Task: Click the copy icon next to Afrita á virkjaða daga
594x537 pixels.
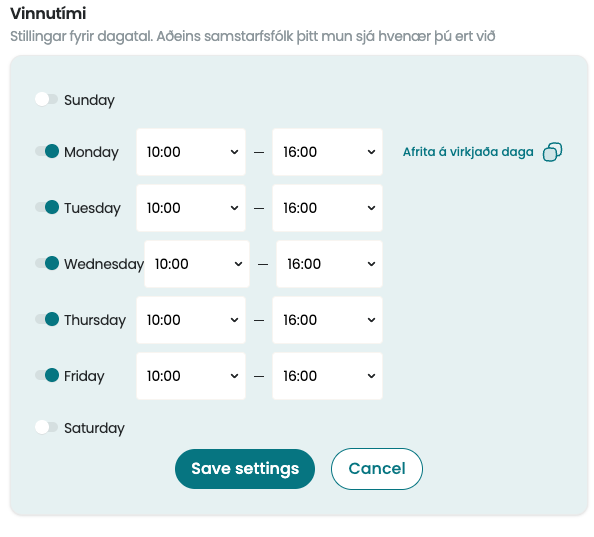Action: pyautogui.click(x=552, y=152)
